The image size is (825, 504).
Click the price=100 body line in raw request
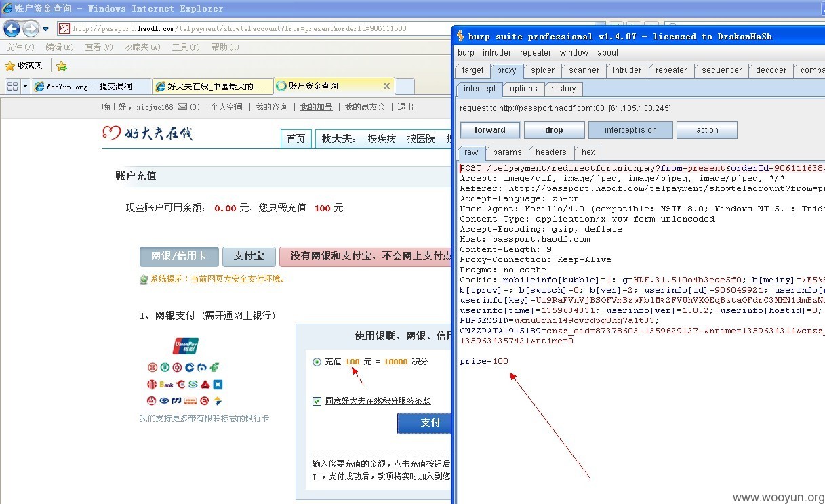pos(484,361)
